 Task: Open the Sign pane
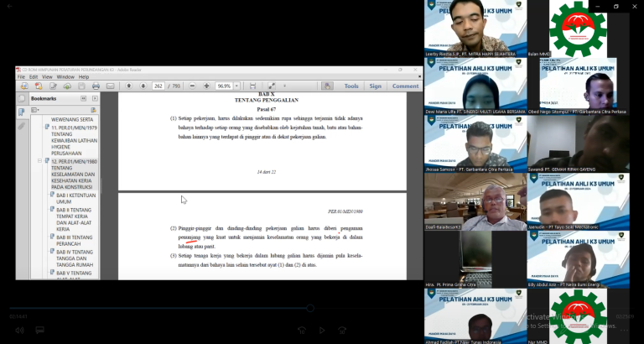tap(375, 86)
